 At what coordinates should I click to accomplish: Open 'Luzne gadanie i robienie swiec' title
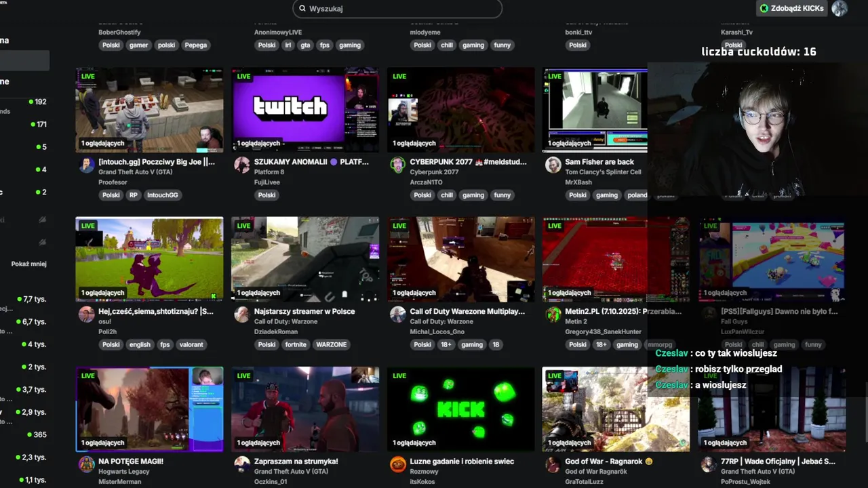[462, 461]
